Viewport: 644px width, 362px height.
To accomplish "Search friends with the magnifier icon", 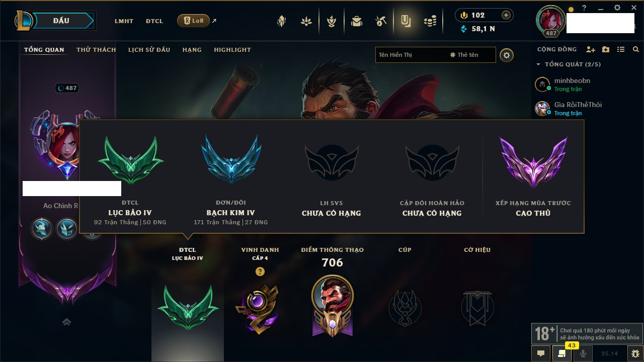I will (636, 49).
